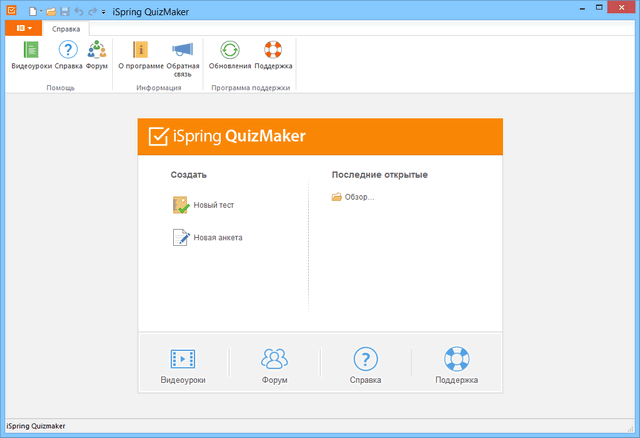The image size is (640, 438).
Task: Open the orange application menu button
Action: [22, 29]
